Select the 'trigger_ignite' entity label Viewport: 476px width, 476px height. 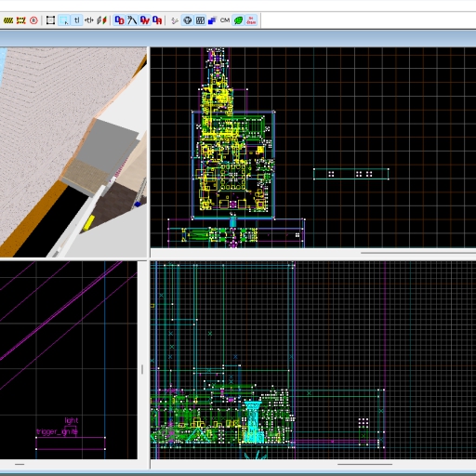tap(57, 431)
